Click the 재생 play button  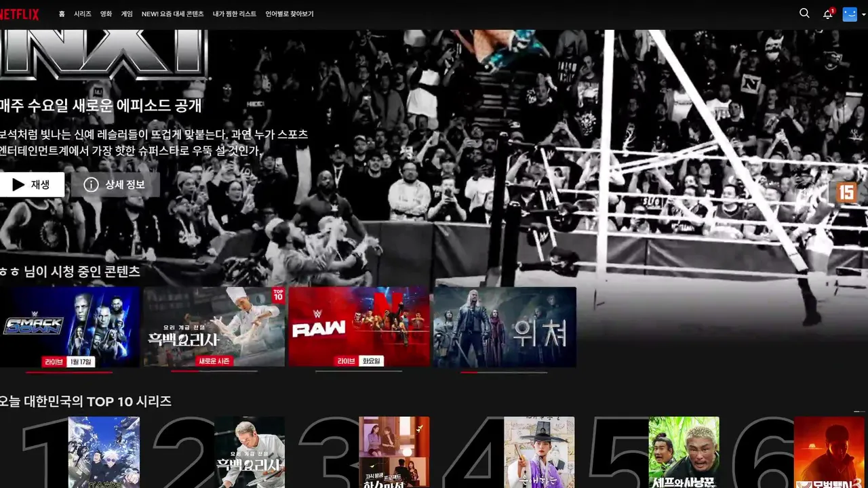tap(32, 184)
